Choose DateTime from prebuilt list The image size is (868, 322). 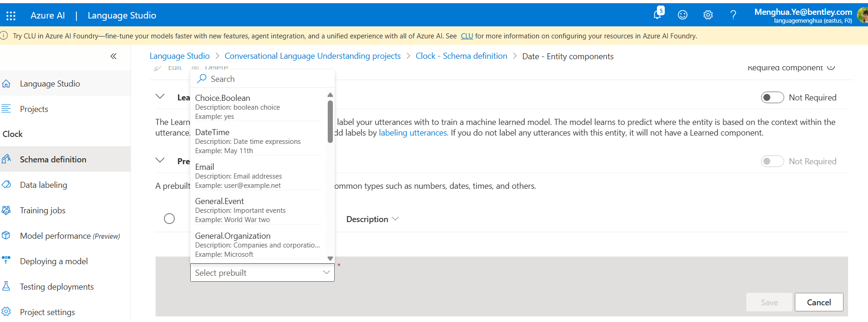pos(257,141)
